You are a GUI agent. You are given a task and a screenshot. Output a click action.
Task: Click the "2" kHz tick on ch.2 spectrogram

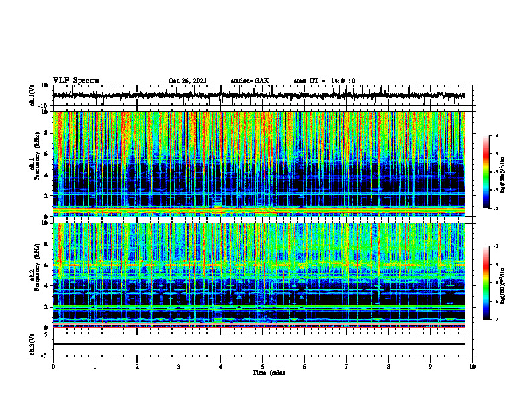point(47,307)
